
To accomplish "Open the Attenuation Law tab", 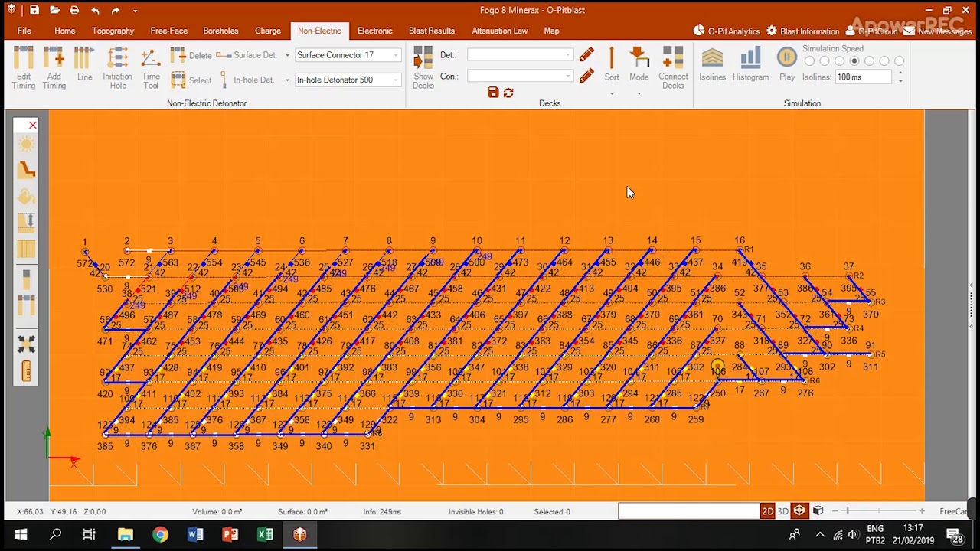I will point(500,31).
